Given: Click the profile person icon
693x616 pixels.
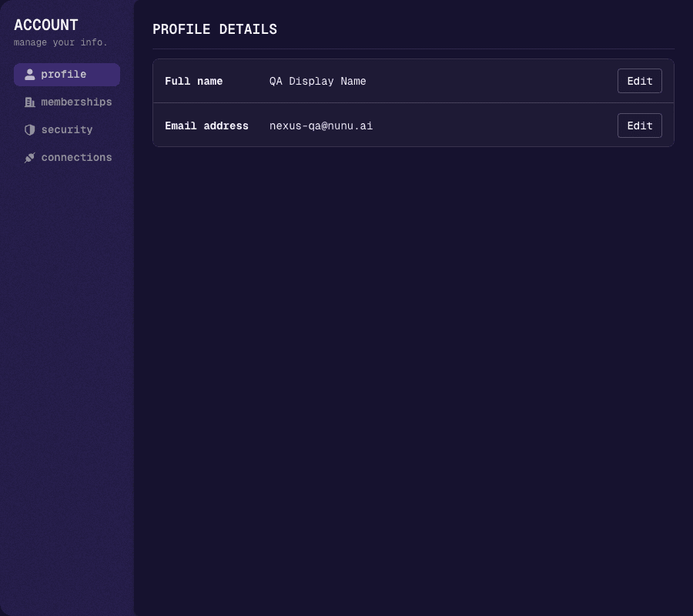Looking at the screenshot, I should click(x=29, y=74).
